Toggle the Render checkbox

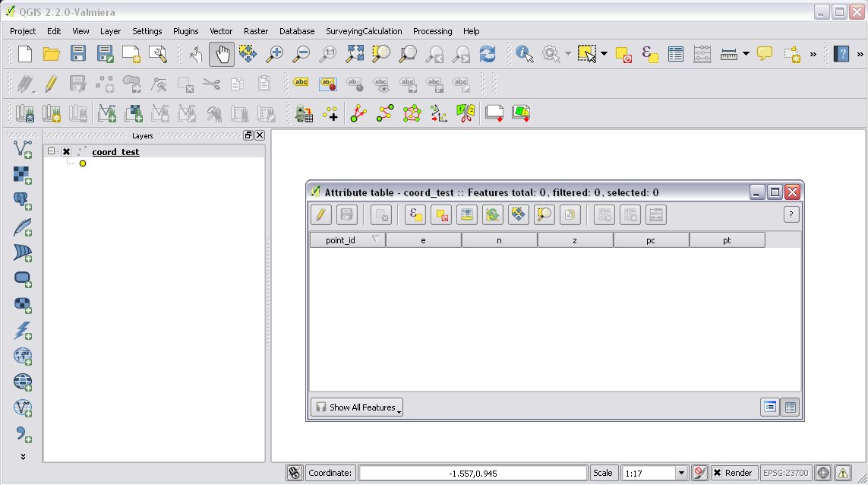pos(717,473)
